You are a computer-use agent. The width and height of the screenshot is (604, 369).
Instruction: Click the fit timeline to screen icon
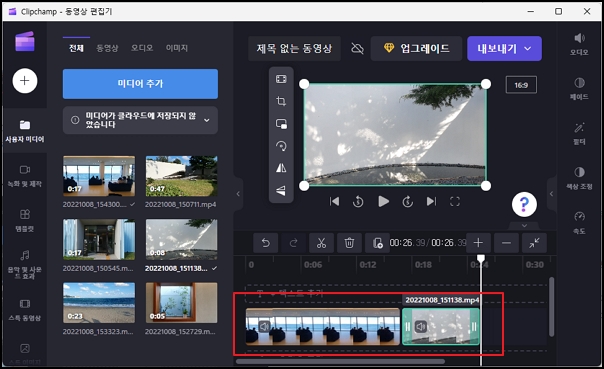point(534,243)
